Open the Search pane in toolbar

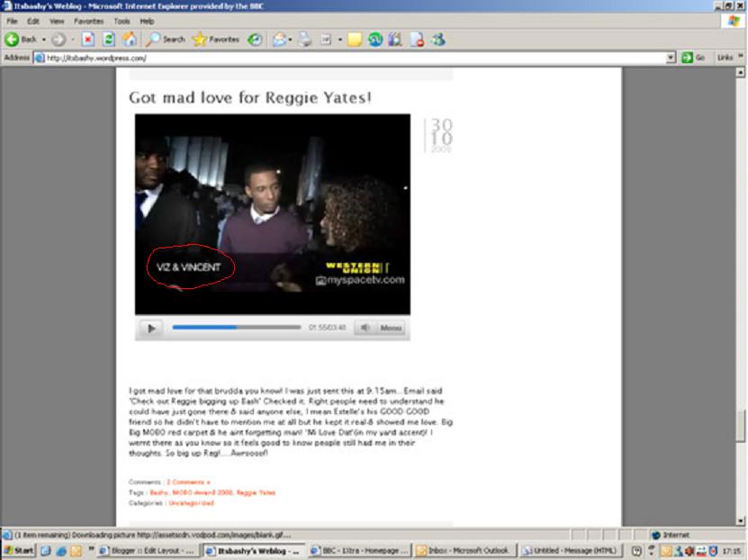point(166,40)
